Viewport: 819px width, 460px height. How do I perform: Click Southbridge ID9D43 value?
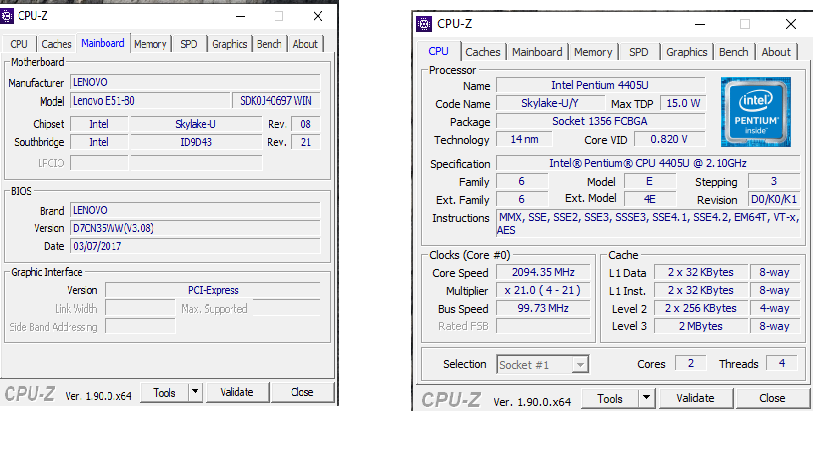click(x=196, y=142)
